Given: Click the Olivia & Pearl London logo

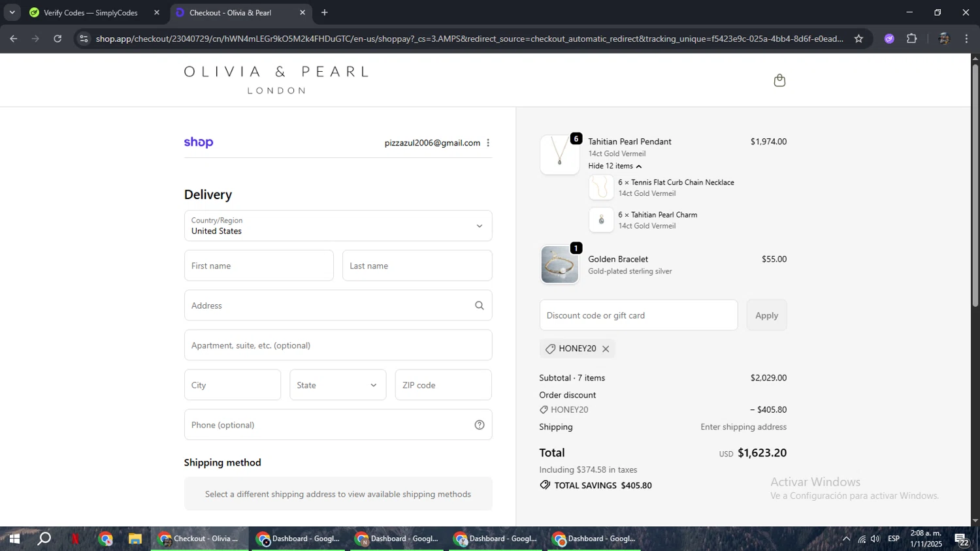Looking at the screenshot, I should [x=276, y=80].
